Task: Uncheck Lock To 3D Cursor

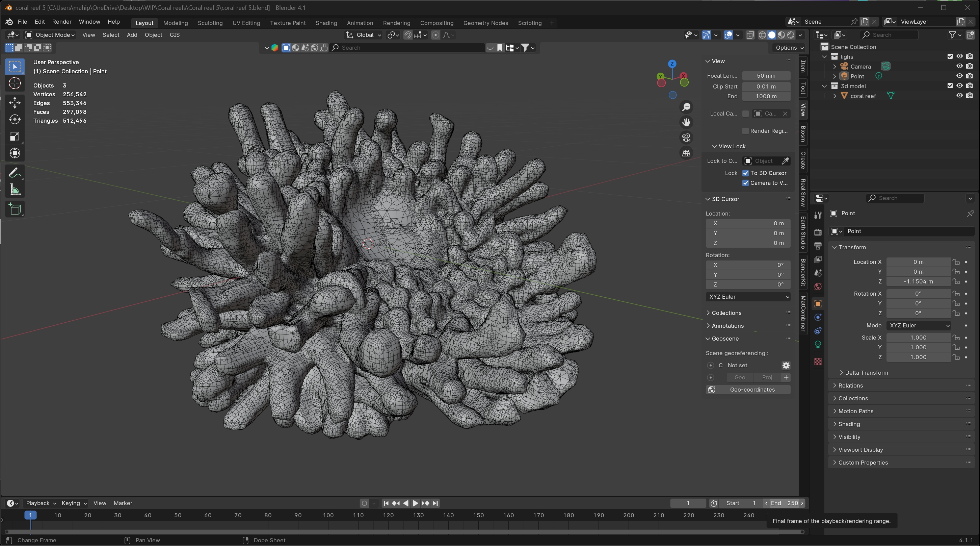Action: [746, 173]
